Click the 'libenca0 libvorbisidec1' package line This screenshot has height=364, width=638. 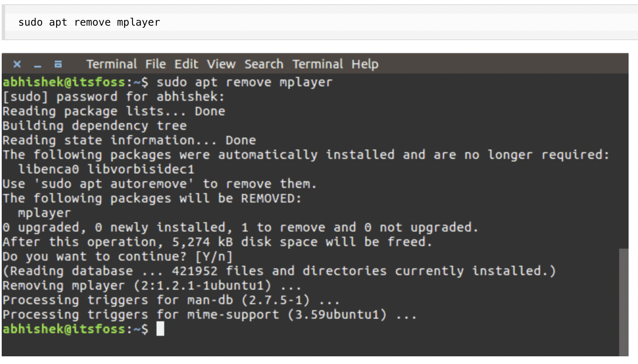pyautogui.click(x=106, y=169)
